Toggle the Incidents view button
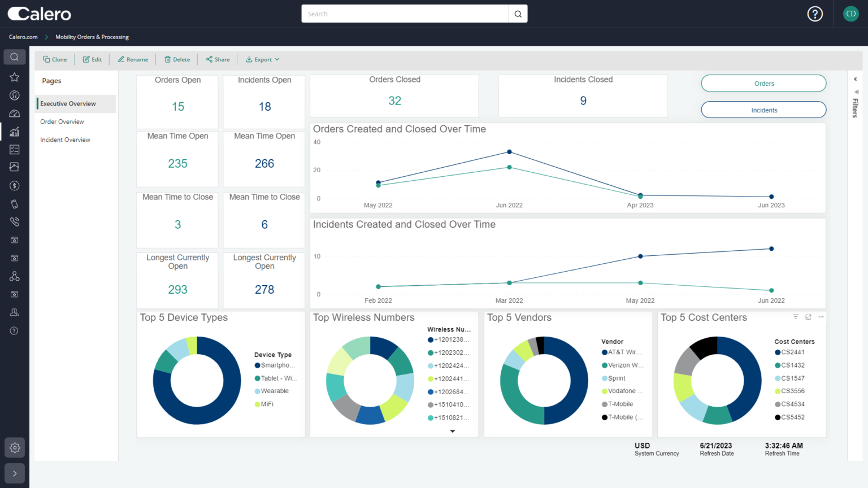The width and height of the screenshot is (868, 488). 763,110
